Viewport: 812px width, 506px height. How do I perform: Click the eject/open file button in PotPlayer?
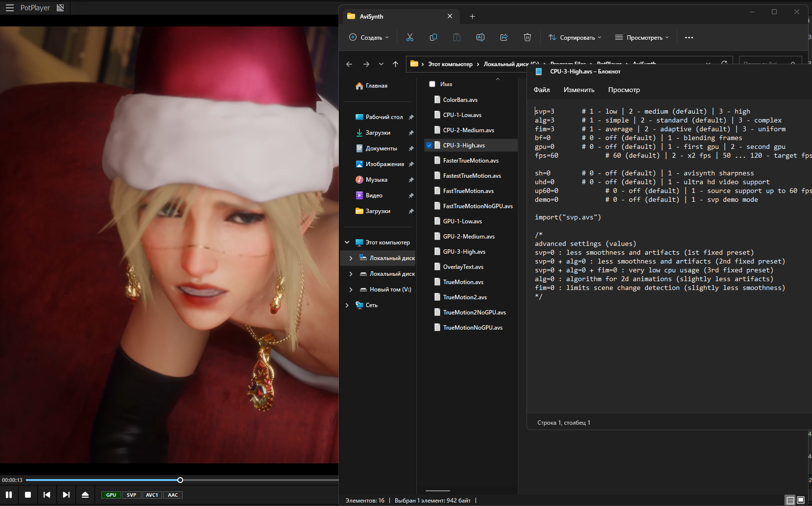[85, 495]
